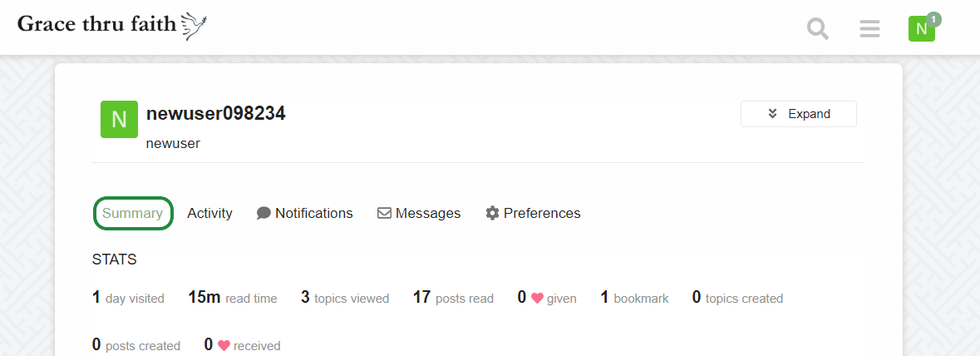The image size is (980, 356).
Task: Select the Summary tab
Action: tap(132, 213)
